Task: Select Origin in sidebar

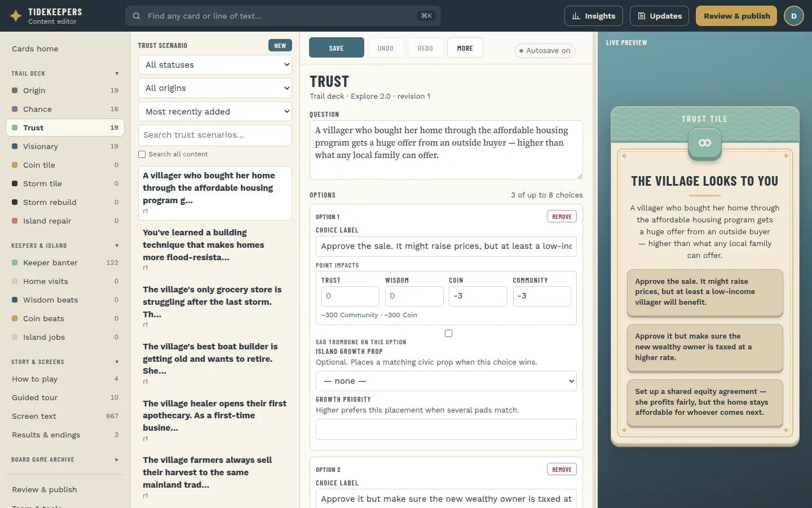Action: point(65,90)
